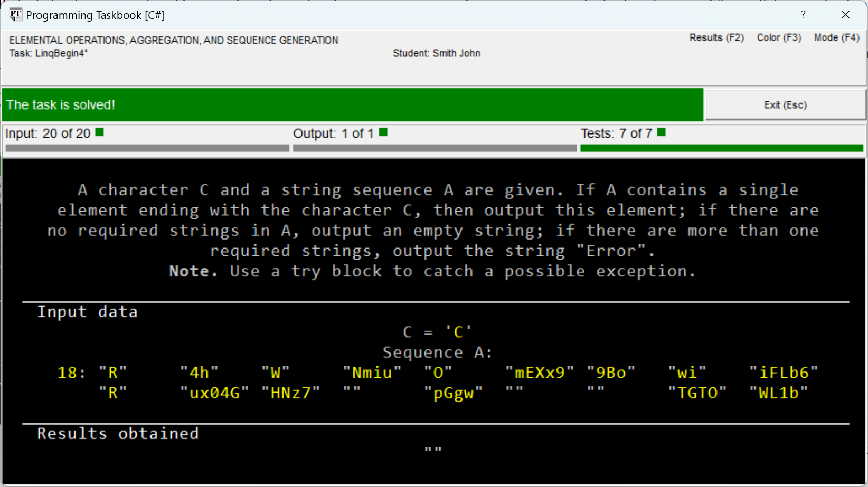This screenshot has height=487, width=868.
Task: Close the Programming Taskbook window
Action: coord(845,15)
